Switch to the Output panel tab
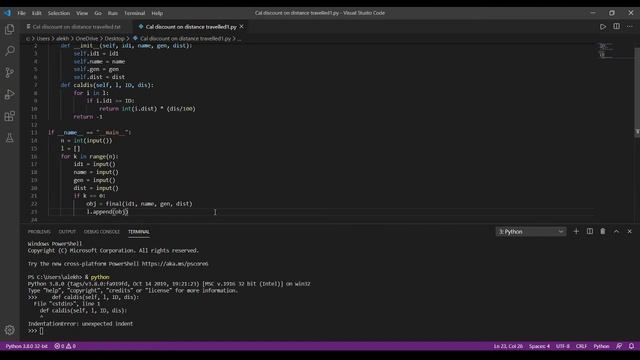 tap(67, 231)
